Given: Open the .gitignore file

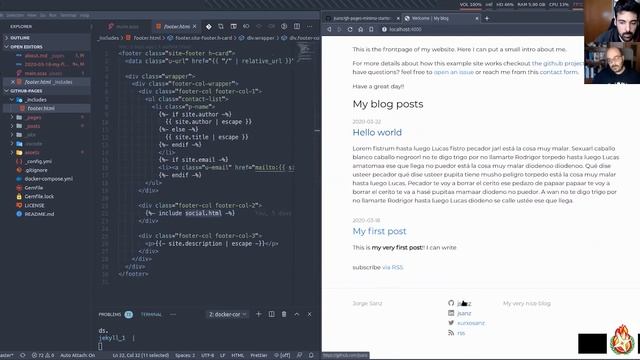Looking at the screenshot, I should (x=36, y=170).
